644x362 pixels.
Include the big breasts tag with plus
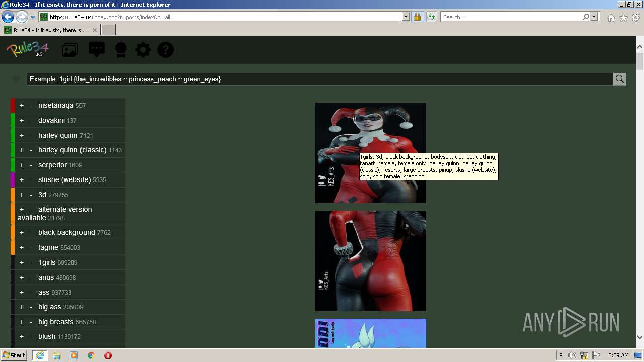point(22,322)
